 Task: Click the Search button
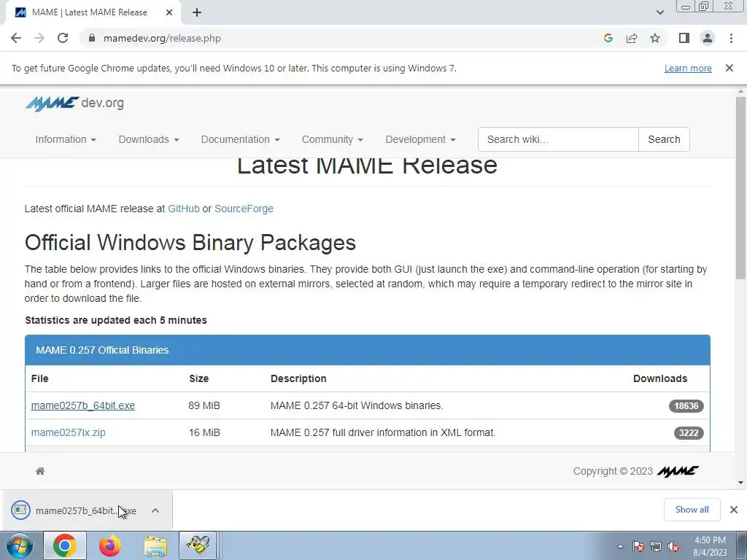tap(664, 139)
